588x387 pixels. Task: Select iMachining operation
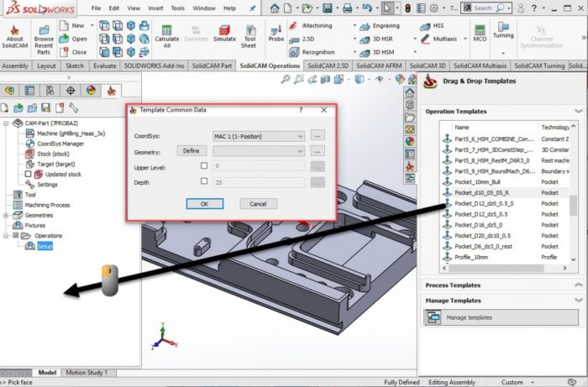312,25
